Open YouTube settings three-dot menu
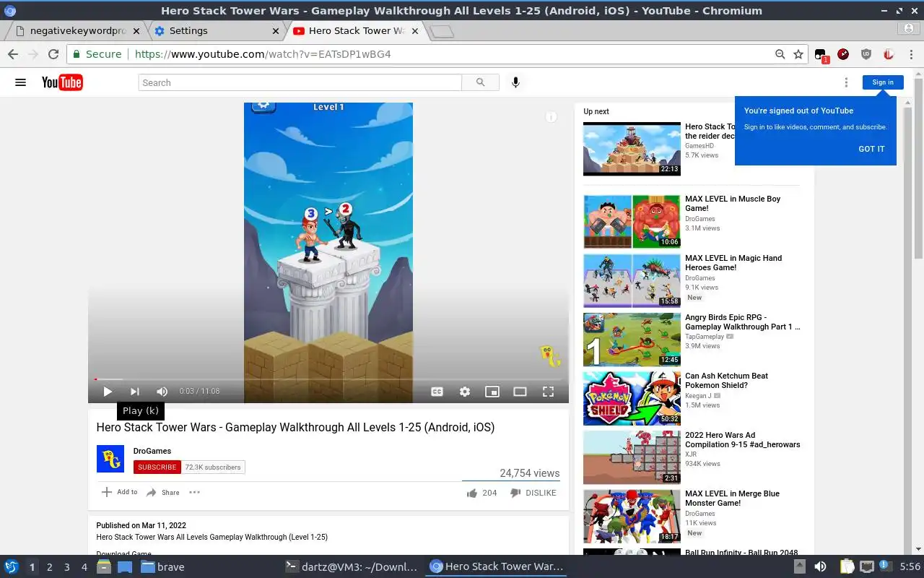The image size is (924, 578). 846,82
